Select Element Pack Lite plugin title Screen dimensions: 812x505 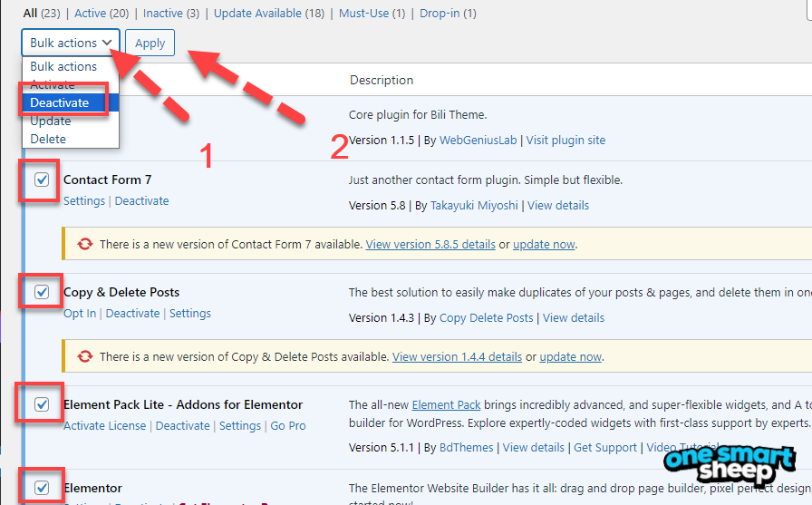(x=183, y=404)
